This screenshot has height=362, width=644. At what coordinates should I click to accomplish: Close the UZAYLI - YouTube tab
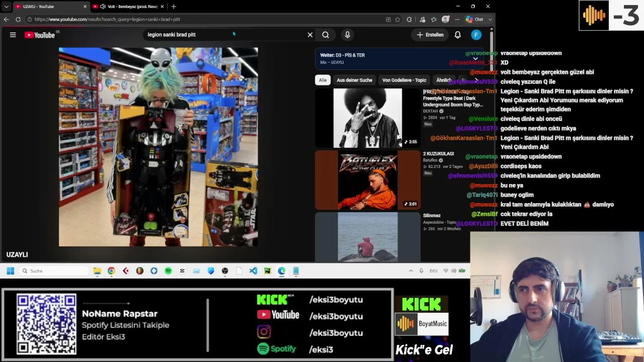[x=85, y=7]
